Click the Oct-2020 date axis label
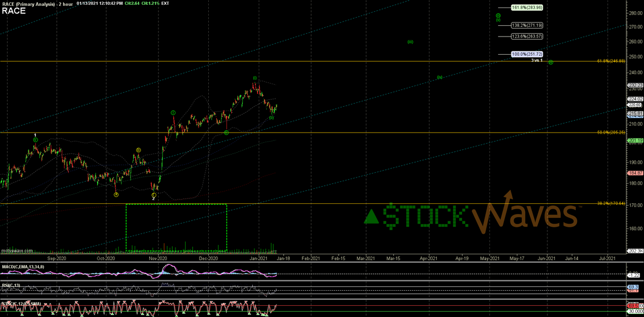The width and height of the screenshot is (644, 317). (106, 258)
